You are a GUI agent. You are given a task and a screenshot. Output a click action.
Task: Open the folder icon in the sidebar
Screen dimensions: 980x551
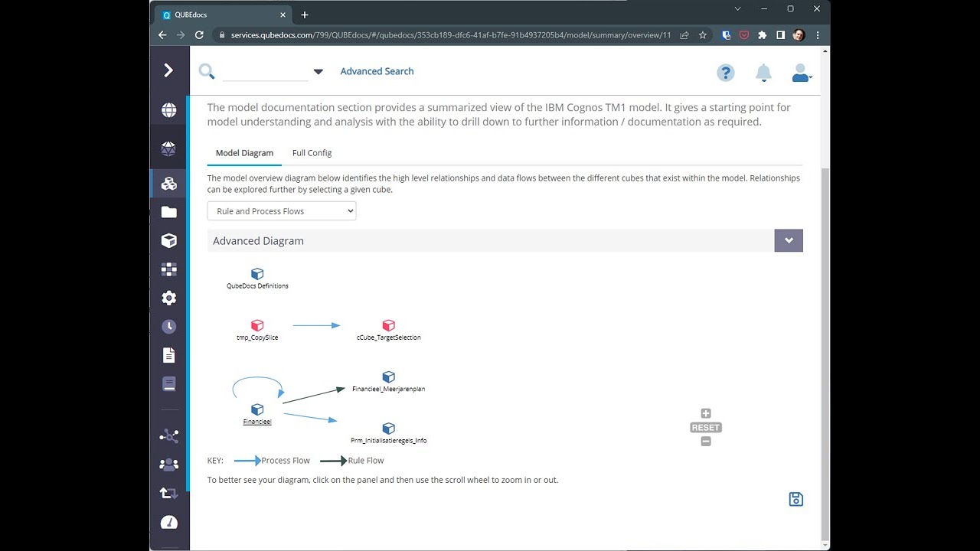click(169, 212)
